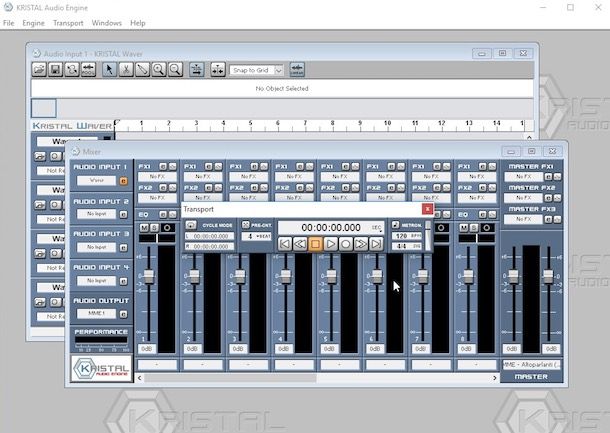
Task: Click the orange Stop button in Transport
Action: (x=315, y=244)
